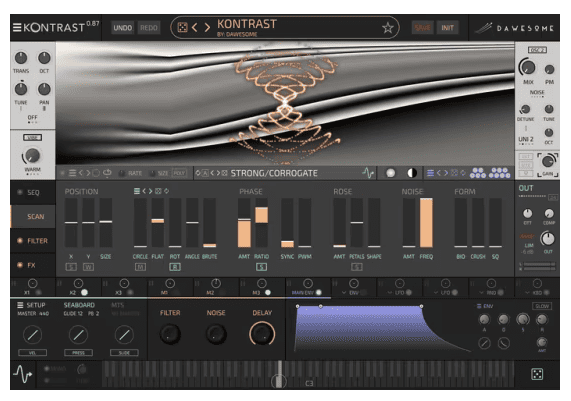Select the five-dot cluster pattern icon
The height and width of the screenshot is (401, 571).
pyautogui.click(x=478, y=173)
